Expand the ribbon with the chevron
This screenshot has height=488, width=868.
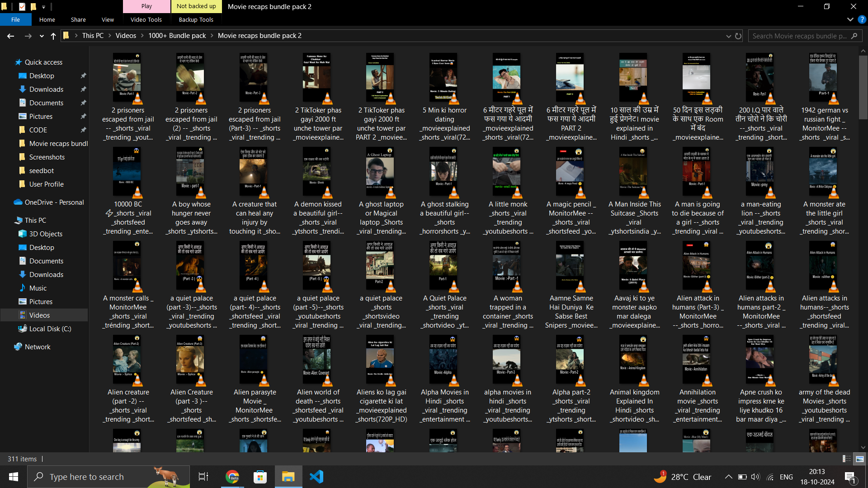[x=850, y=19]
